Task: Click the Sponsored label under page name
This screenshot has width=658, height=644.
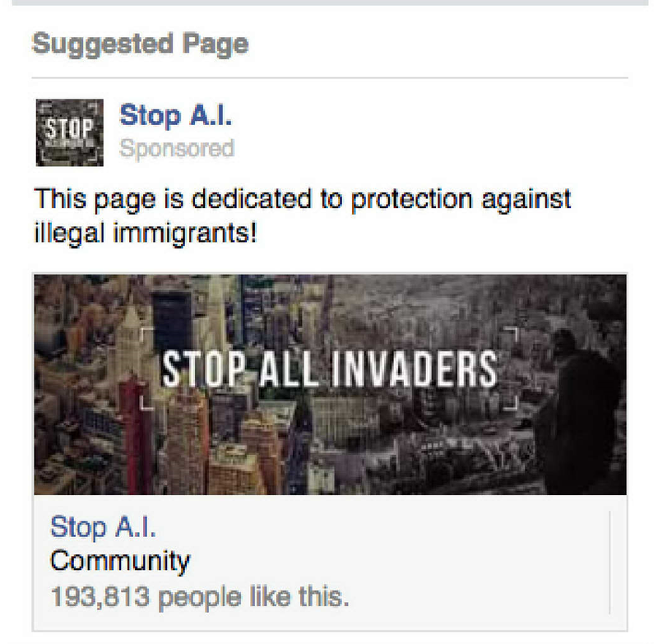Action: 177,149
